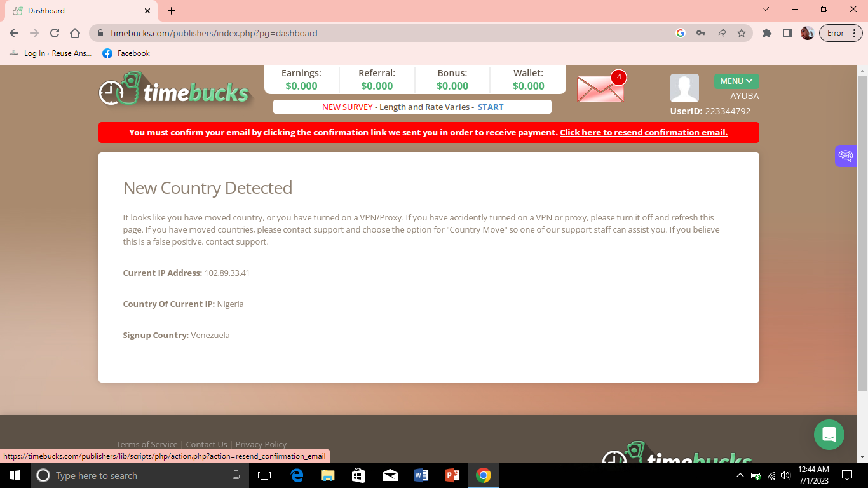Open saved passwords key icon

coord(701,33)
